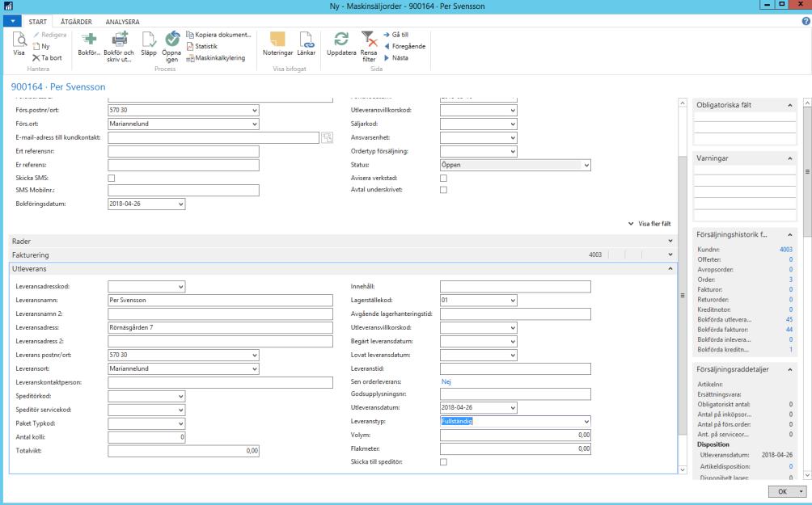Choose Bokför och skriv ut
This screenshot has width=812, height=505.
[119, 47]
